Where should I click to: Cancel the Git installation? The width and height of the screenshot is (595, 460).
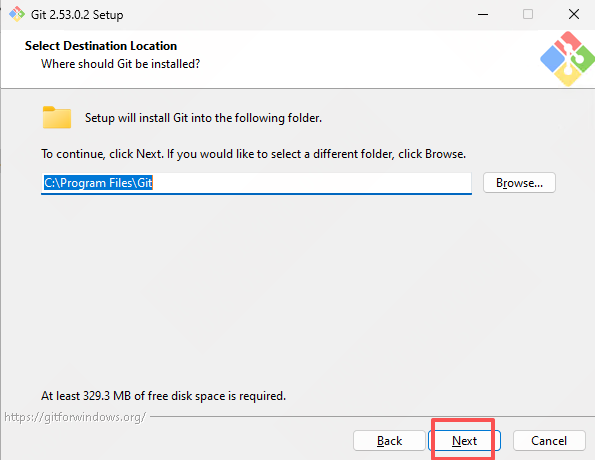point(549,441)
